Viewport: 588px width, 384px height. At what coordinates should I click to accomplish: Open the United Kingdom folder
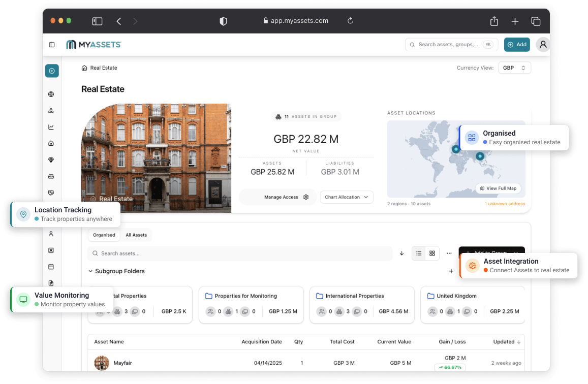[x=473, y=305]
